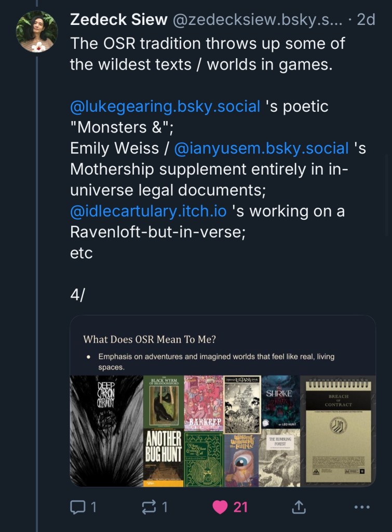Click the Barkeep book cover
Viewport: 392px width, 532px height.
click(203, 403)
